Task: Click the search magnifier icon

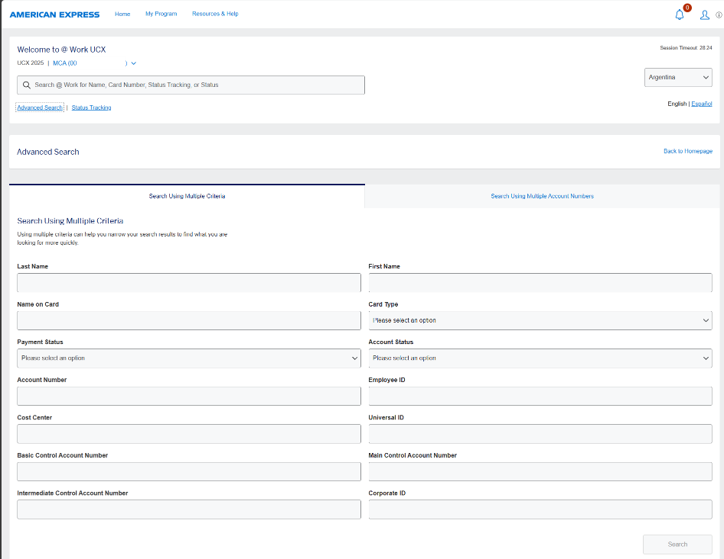Action: (x=26, y=85)
